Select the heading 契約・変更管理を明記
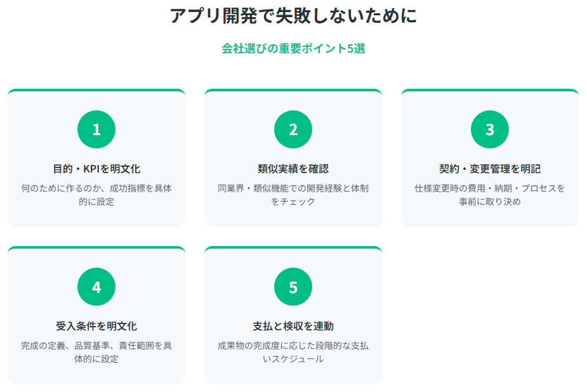Viewport: 587px width, 392px height. point(489,169)
